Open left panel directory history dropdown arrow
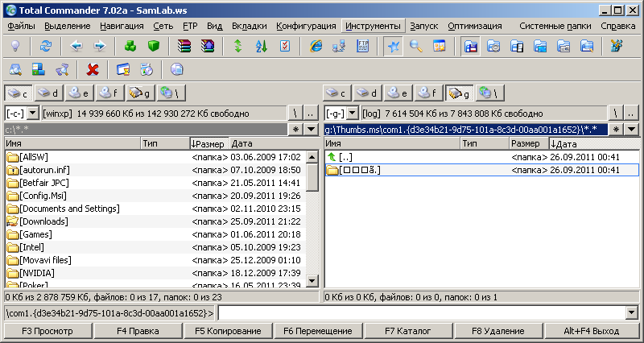Viewport: 644px width, 343px height. click(x=312, y=130)
